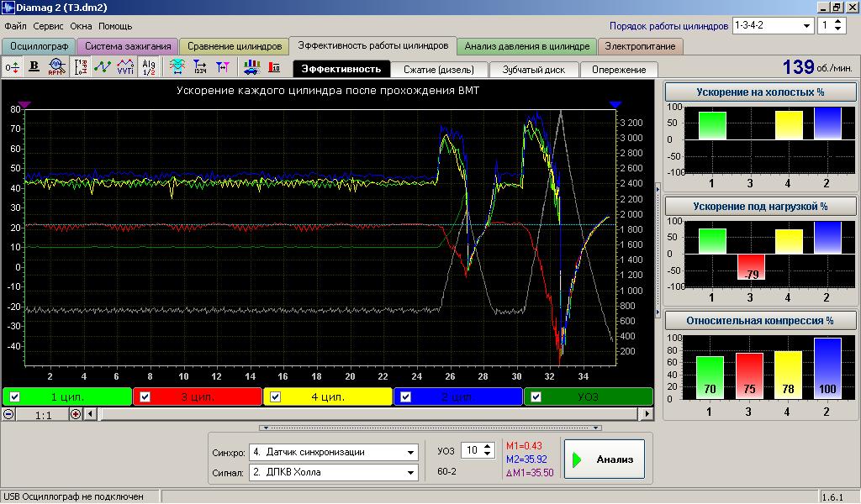Click the marker arrow 1234 icon
Viewport: 861px width, 504px height.
click(200, 67)
